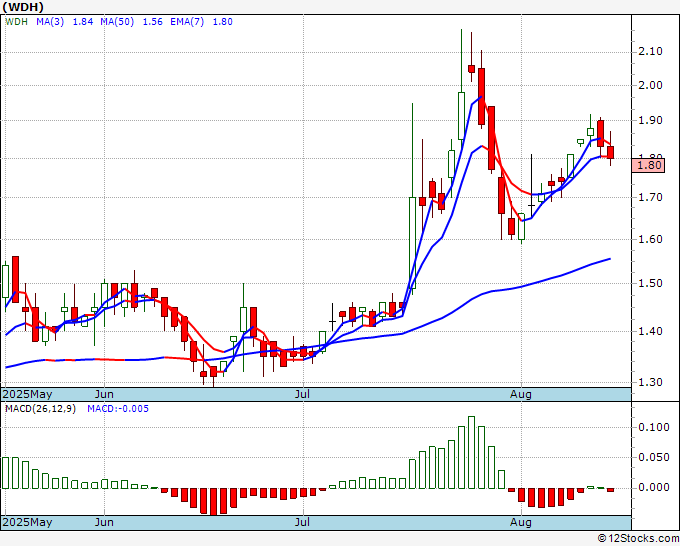Click the MA(3) value 1.84
Screen dimensions: 680x546
[83, 22]
